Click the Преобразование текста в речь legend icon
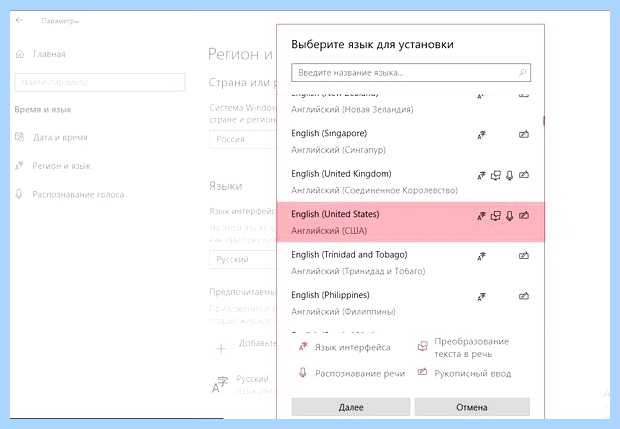Viewport: 620px width, 429px height. click(x=423, y=346)
